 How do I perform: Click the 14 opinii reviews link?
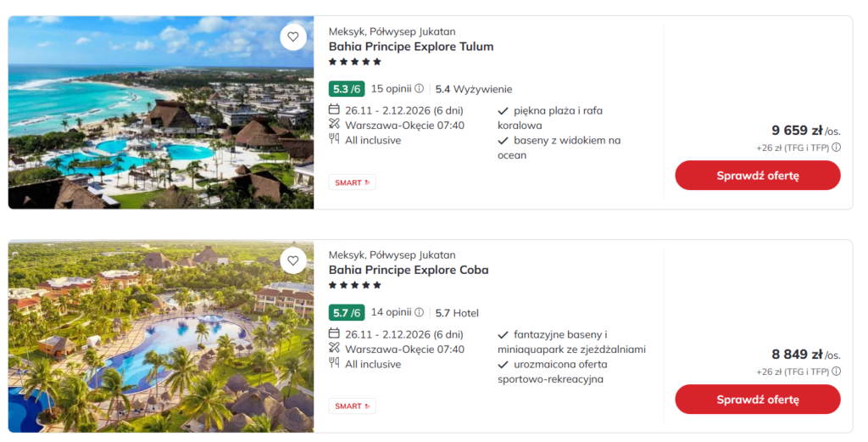(390, 312)
